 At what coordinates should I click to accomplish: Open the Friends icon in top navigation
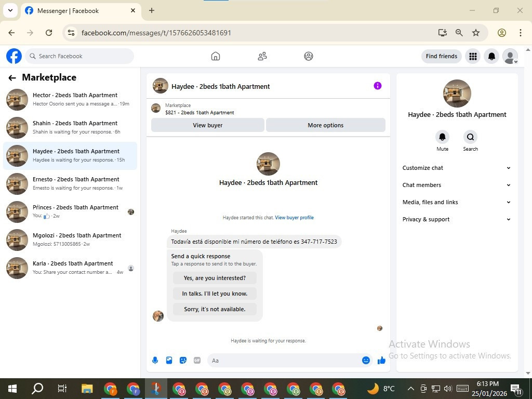[262, 56]
